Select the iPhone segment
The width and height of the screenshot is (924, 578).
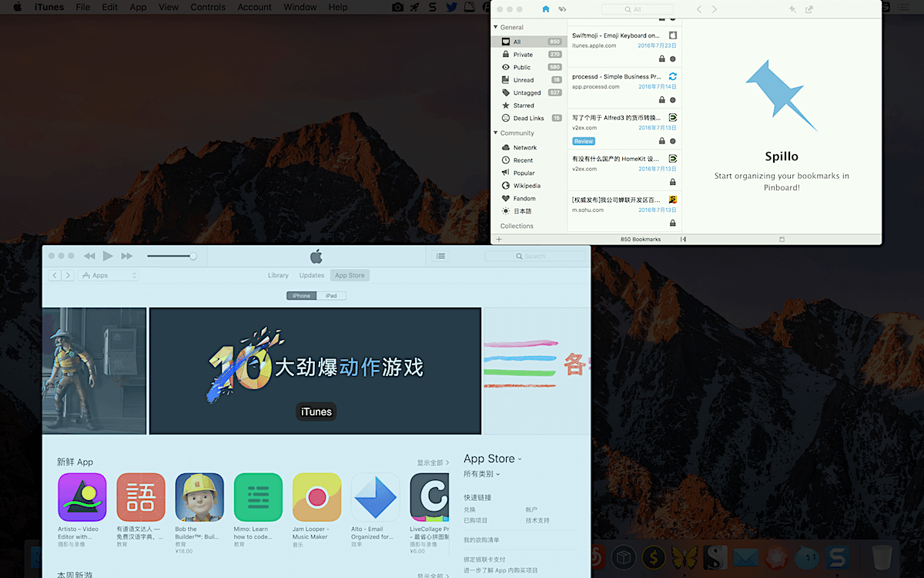coord(301,296)
